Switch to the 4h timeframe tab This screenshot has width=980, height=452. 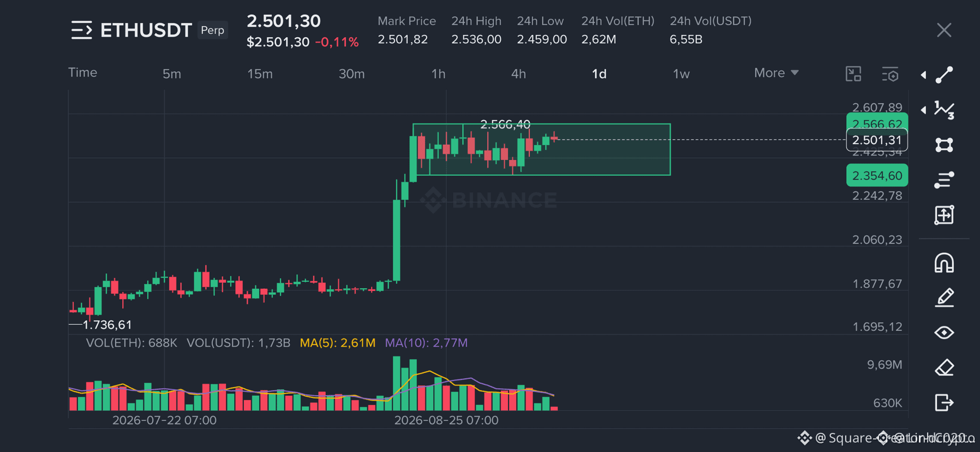coord(518,74)
